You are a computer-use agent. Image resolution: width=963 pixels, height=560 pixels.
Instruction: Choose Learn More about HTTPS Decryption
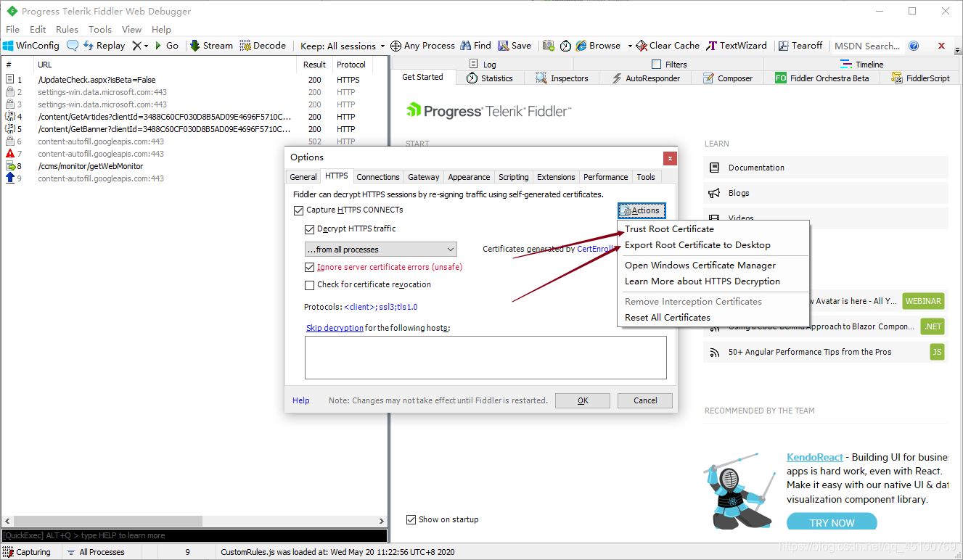[702, 281]
